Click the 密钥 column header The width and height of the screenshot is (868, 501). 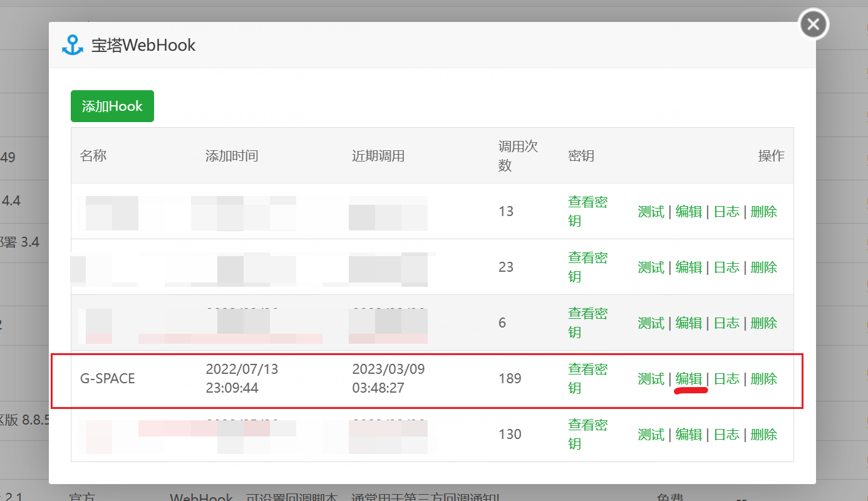(581, 156)
